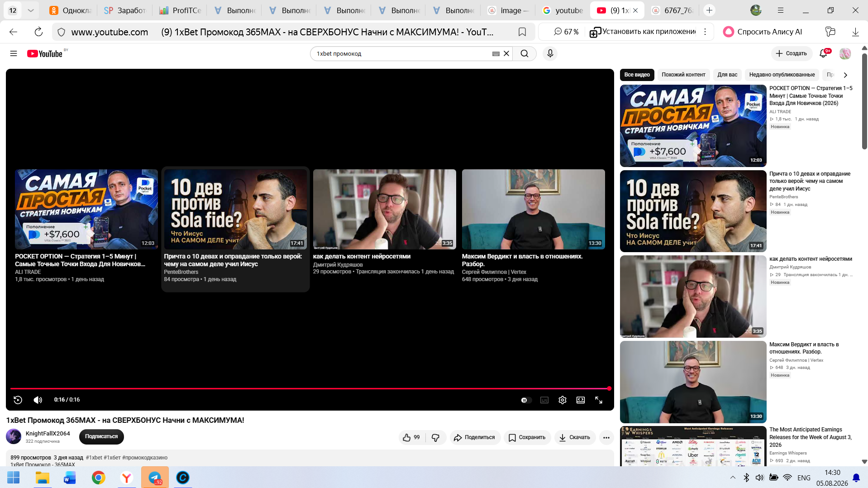868x488 pixels.
Task: Switch player to theater mode
Action: (x=581, y=400)
